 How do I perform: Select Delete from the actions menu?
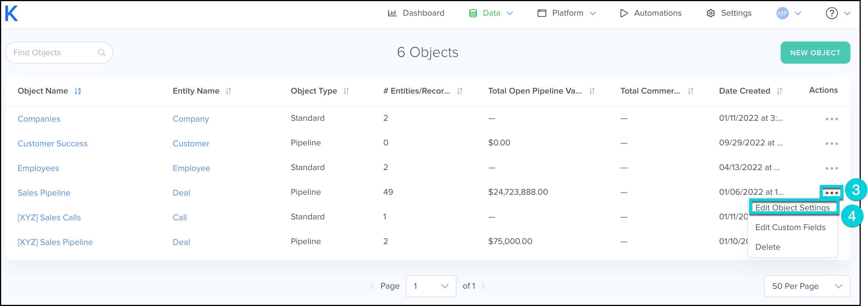tap(767, 247)
